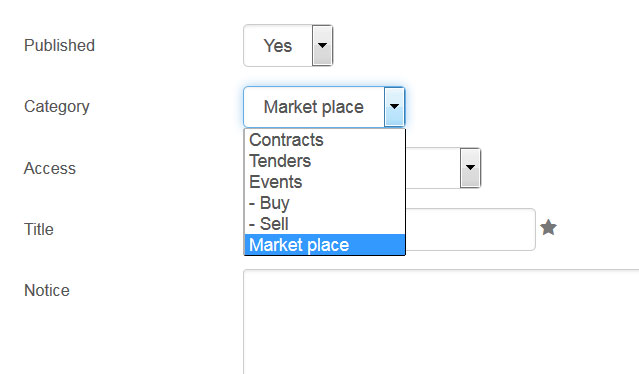Image resolution: width=639 pixels, height=374 pixels.
Task: Click the Category field label
Action: coord(57,107)
